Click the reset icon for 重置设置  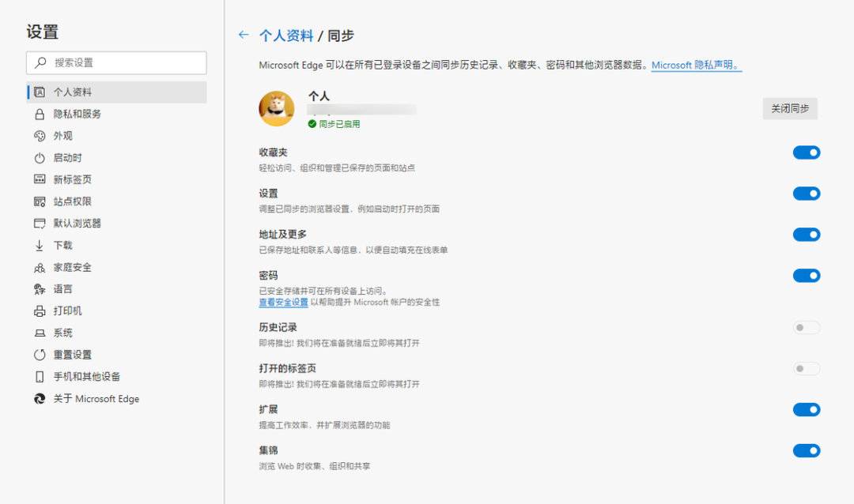(x=40, y=355)
